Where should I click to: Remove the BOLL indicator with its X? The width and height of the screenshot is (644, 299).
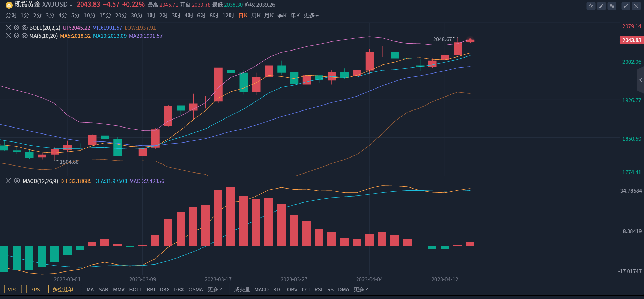pyautogui.click(x=9, y=28)
